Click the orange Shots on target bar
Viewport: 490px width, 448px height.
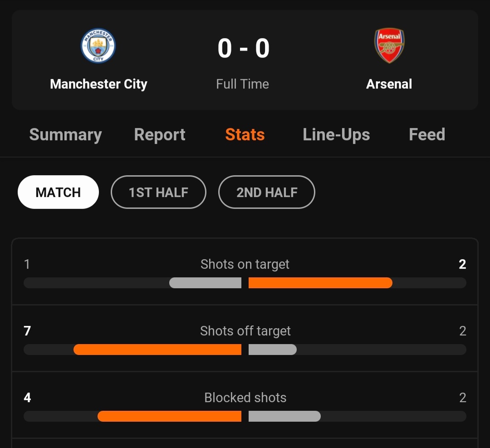click(x=320, y=283)
